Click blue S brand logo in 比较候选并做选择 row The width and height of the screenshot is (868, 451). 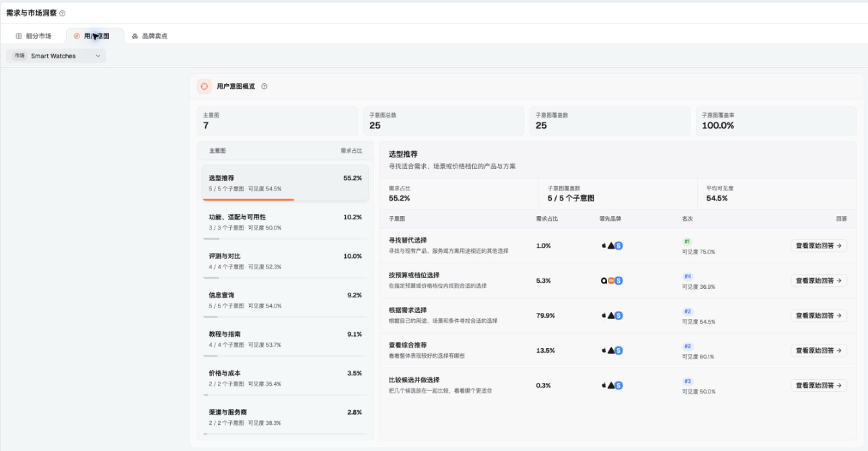[619, 386]
